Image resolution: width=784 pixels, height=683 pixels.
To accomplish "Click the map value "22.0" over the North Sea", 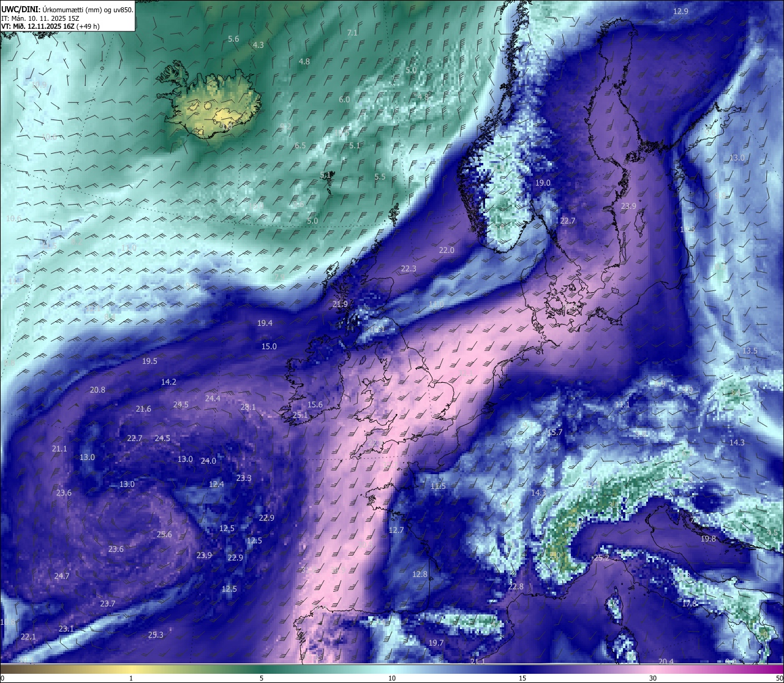I will tap(447, 251).
